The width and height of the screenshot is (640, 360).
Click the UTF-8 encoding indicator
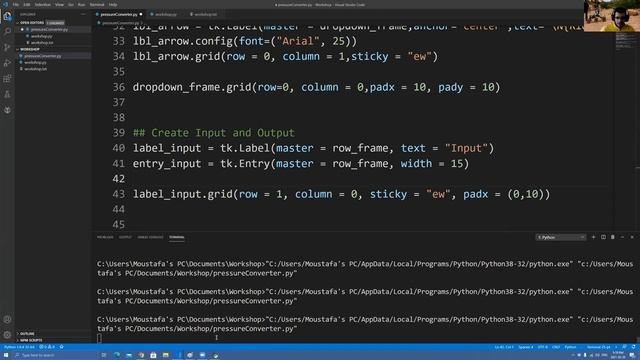pyautogui.click(x=542, y=347)
